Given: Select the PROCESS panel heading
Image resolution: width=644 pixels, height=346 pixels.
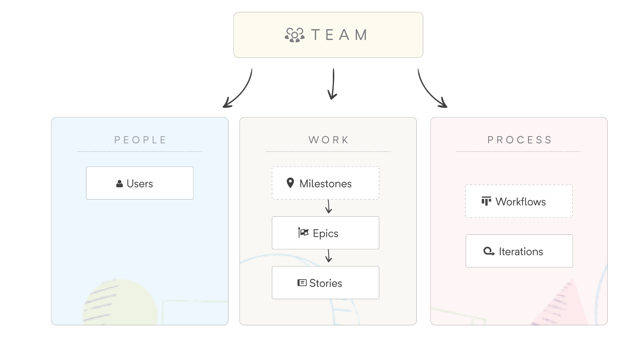Looking at the screenshot, I should coord(519,140).
